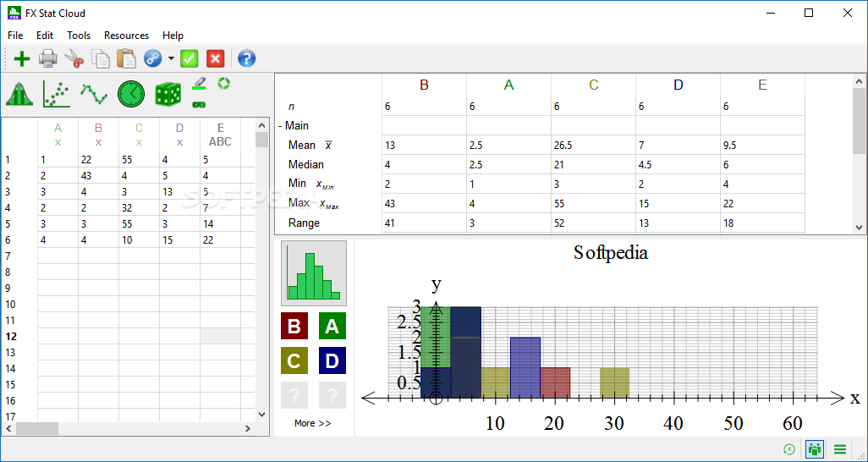This screenshot has height=462, width=868.
Task: Click cell with 43 in row 2
Action: pos(98,176)
